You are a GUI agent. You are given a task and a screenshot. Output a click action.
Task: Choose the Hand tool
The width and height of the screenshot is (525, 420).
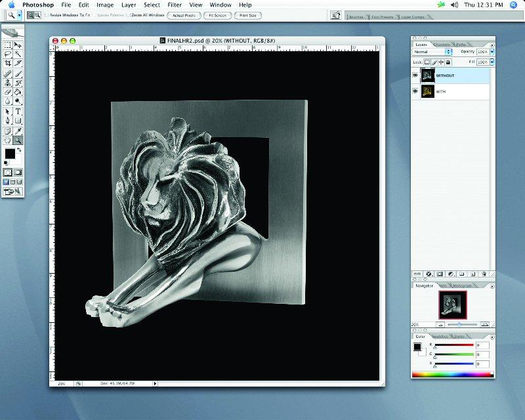(x=8, y=140)
